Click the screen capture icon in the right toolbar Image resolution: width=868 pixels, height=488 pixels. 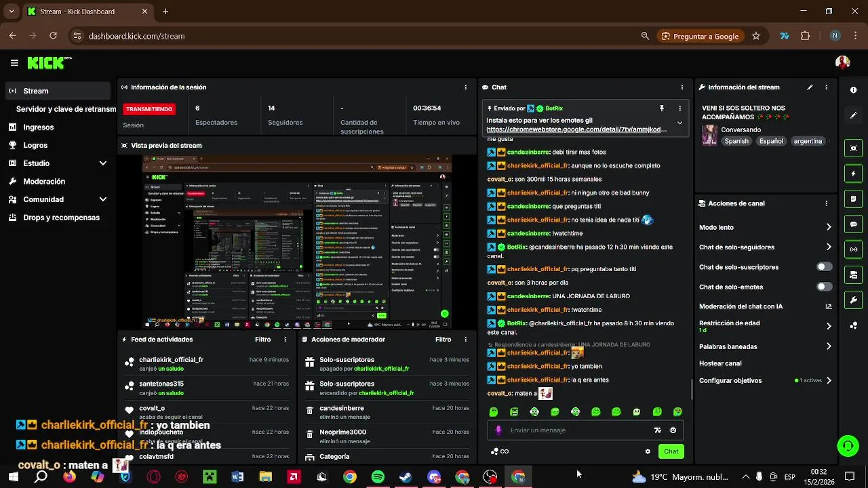pyautogui.click(x=853, y=148)
